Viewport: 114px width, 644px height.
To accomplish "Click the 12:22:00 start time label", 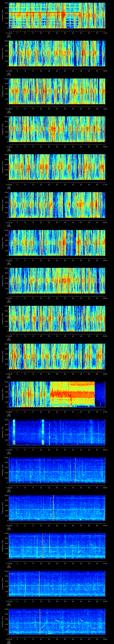I will (9, 260).
